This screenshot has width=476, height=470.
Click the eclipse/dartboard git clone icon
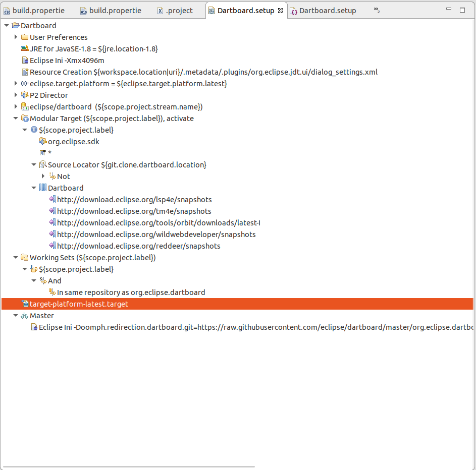(x=25, y=107)
